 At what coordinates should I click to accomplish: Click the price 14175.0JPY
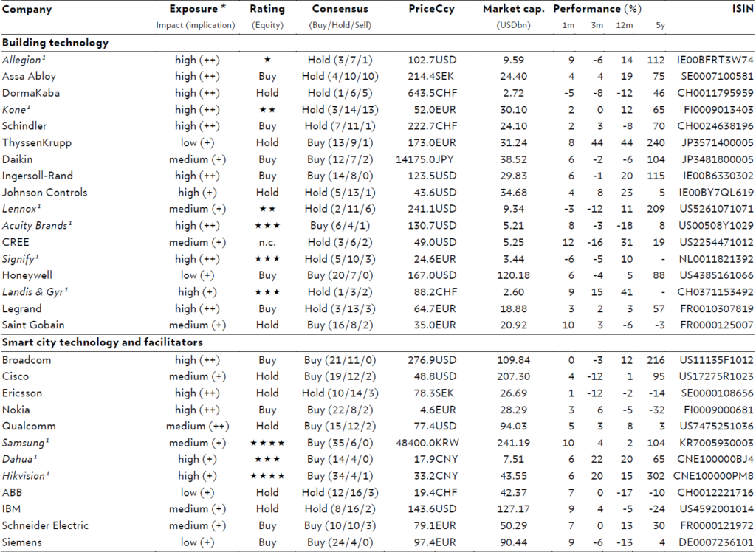(425, 159)
